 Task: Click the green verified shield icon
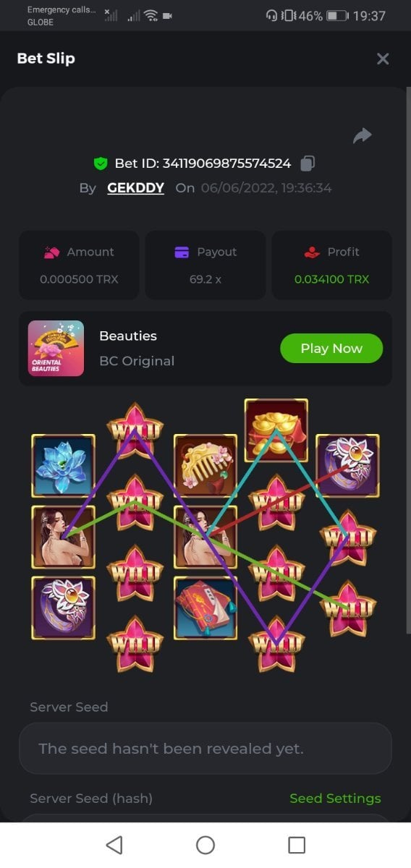[x=101, y=163]
